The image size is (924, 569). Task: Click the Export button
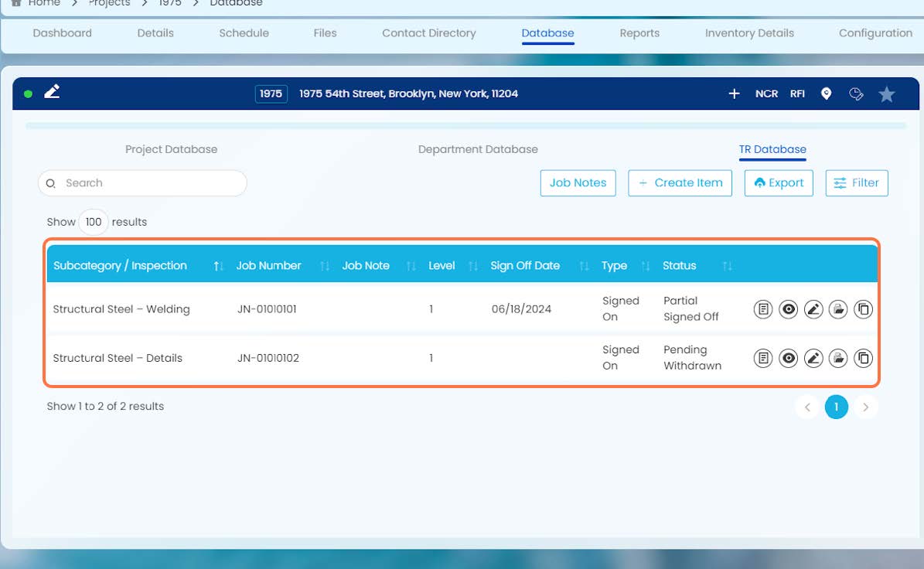pyautogui.click(x=779, y=183)
